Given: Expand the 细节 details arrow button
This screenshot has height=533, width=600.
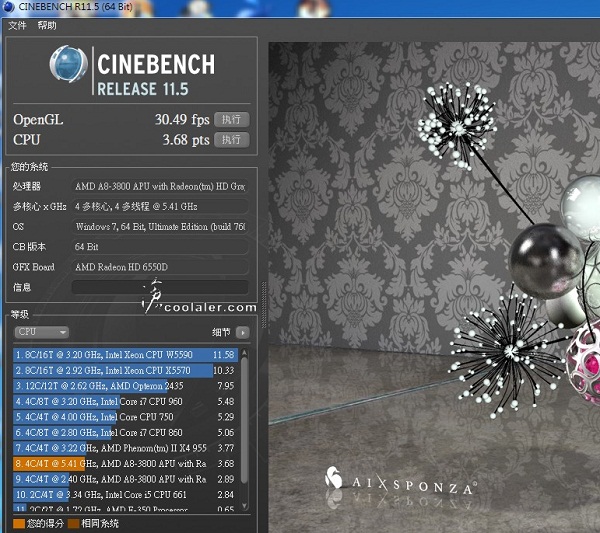Looking at the screenshot, I should coord(243,333).
